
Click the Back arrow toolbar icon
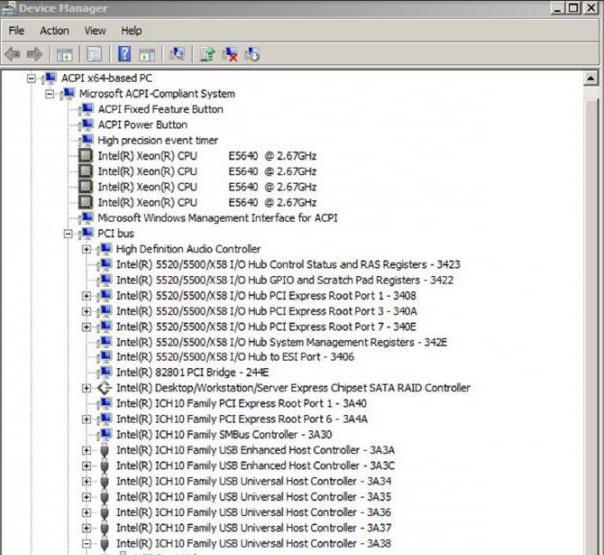13,54
